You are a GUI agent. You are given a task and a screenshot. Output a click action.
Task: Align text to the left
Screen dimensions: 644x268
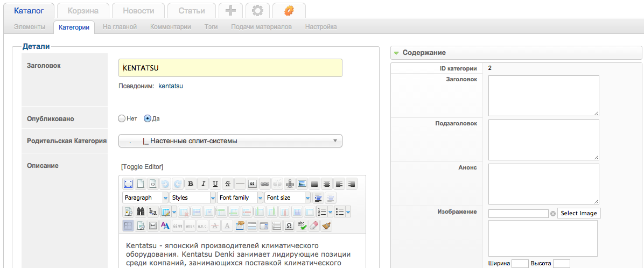point(339,184)
